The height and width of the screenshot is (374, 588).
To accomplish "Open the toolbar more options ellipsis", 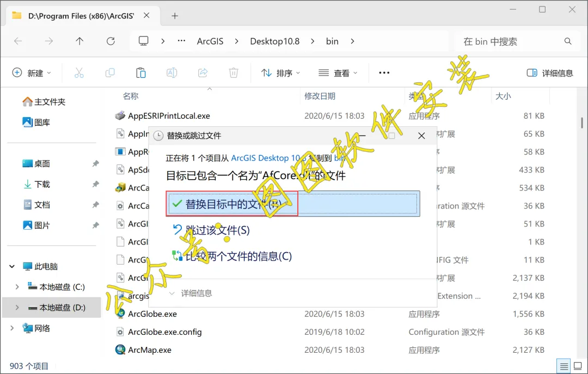I will tap(384, 73).
